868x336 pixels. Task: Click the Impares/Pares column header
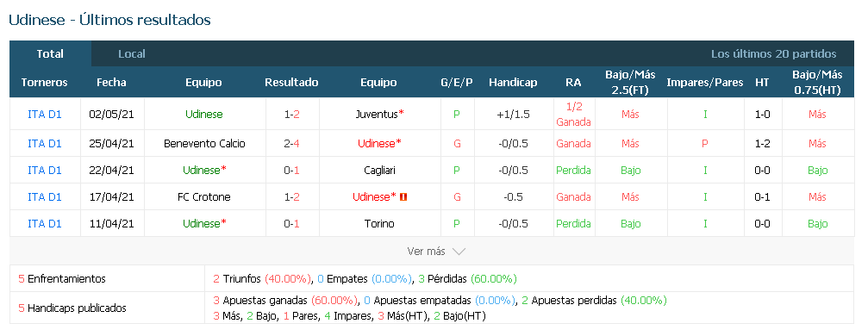[705, 83]
